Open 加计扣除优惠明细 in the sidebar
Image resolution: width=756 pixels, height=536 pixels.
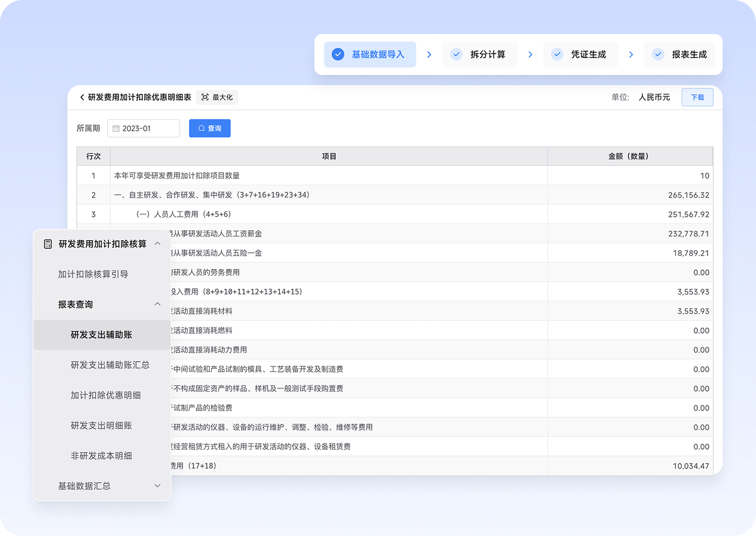point(106,395)
